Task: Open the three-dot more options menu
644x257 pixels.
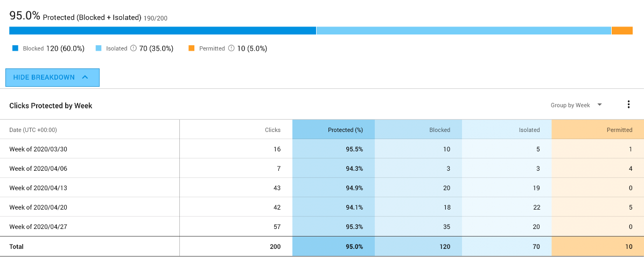Action: pyautogui.click(x=628, y=105)
